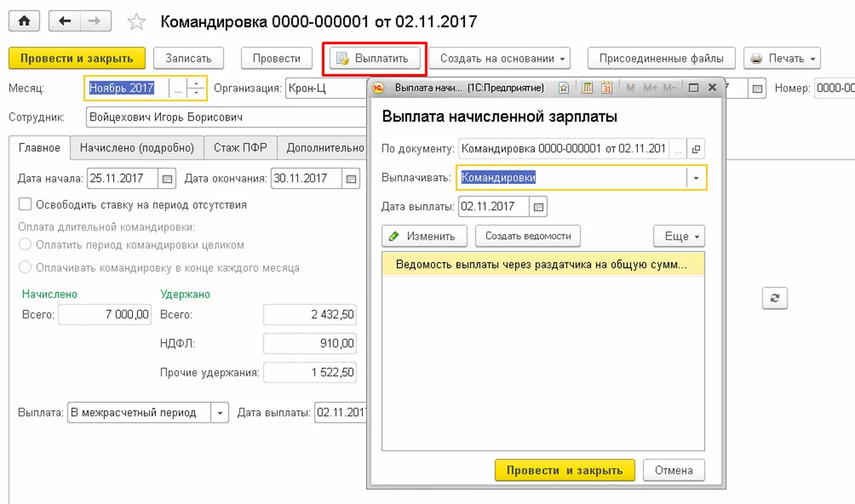Open calendar next to the Номер field

point(757,88)
